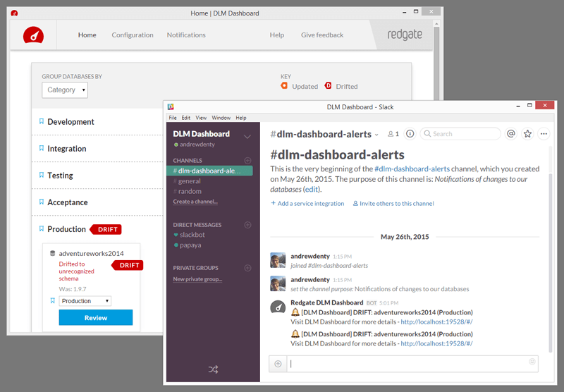This screenshot has width=564, height=392.
Task: Click the bookmark icon beside Acceptance
Action: point(42,202)
